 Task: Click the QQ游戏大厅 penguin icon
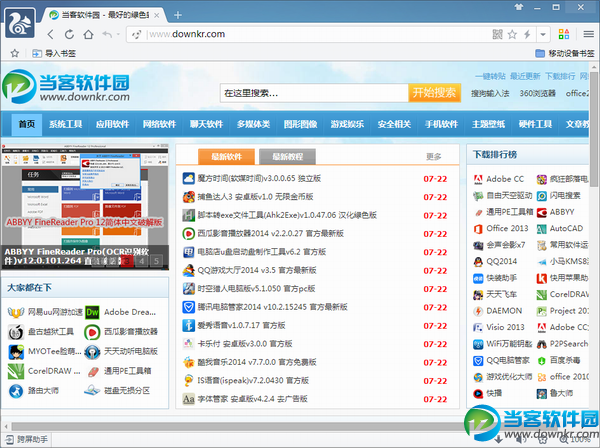(x=188, y=269)
